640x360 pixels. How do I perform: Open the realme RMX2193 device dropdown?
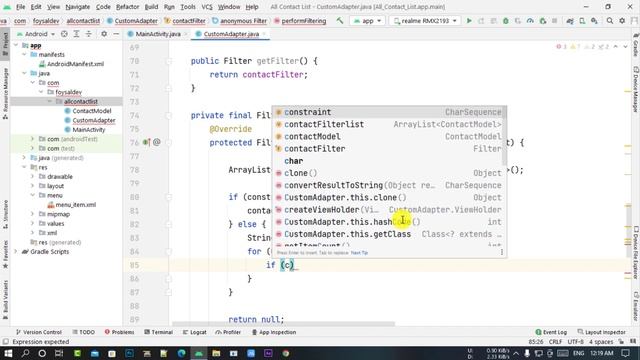tap(425, 20)
